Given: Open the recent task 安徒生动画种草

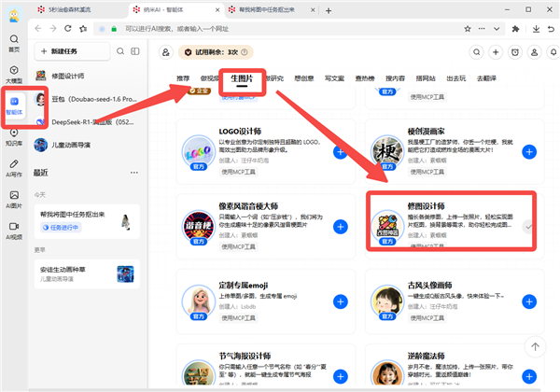Looking at the screenshot, I should (87, 274).
